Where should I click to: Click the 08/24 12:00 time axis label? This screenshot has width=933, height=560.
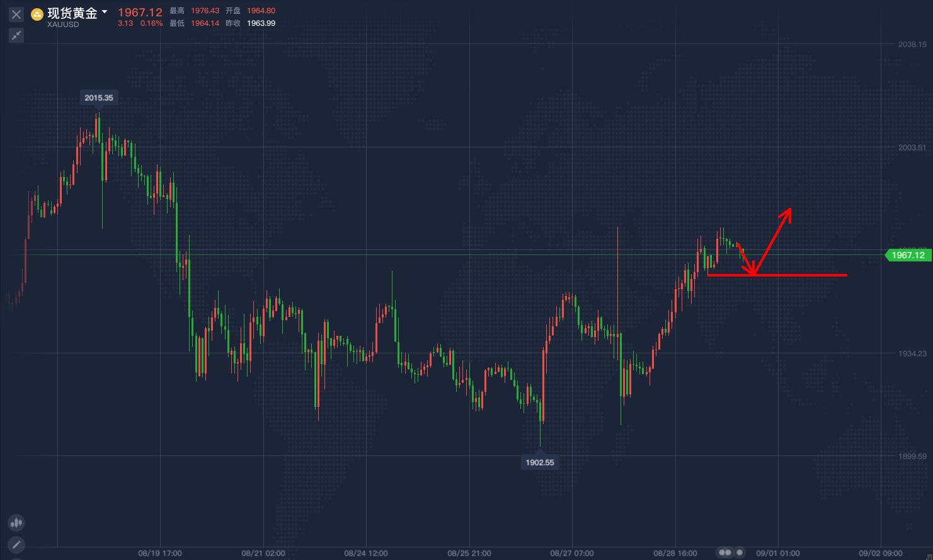pos(366,553)
